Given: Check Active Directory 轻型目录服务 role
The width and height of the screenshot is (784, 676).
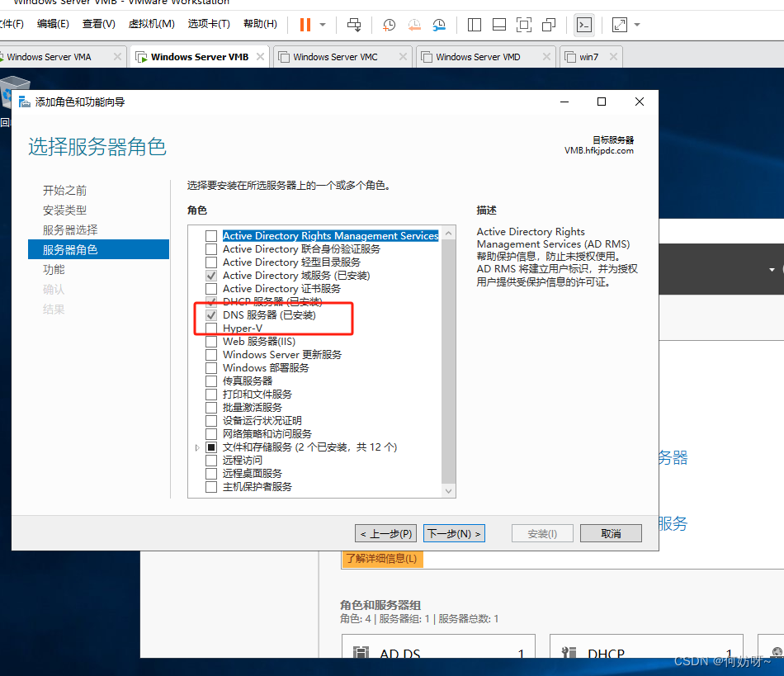Looking at the screenshot, I should (x=211, y=262).
